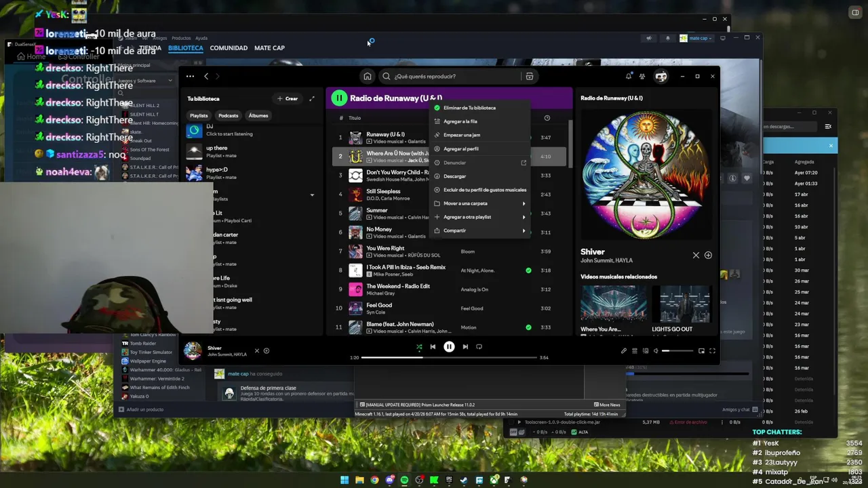Image resolution: width=868 pixels, height=488 pixels.
Task: Collapse the library folder arrow
Action: tap(312, 195)
